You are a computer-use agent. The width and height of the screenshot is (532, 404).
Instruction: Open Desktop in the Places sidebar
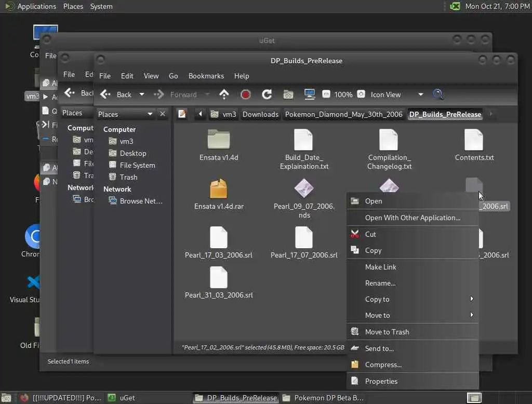128,153
